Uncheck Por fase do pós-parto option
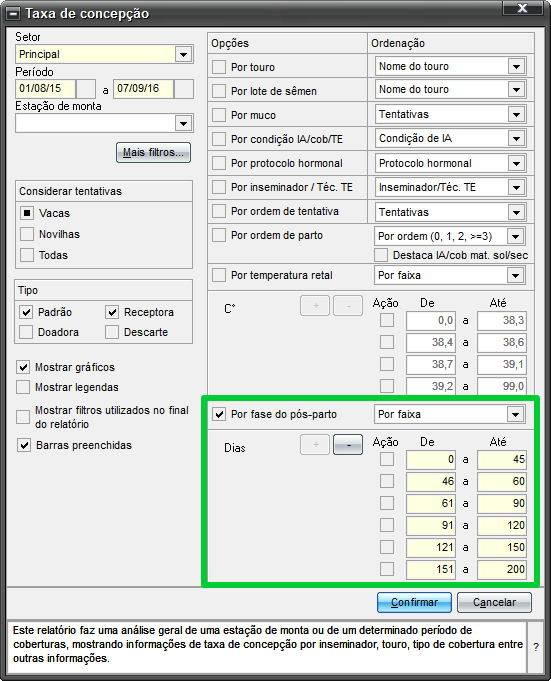This screenshot has height=681, width=551. [x=219, y=414]
